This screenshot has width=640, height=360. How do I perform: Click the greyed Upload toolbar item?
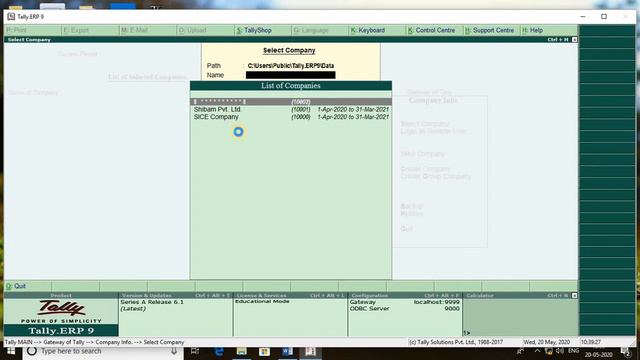pyautogui.click(x=192, y=30)
